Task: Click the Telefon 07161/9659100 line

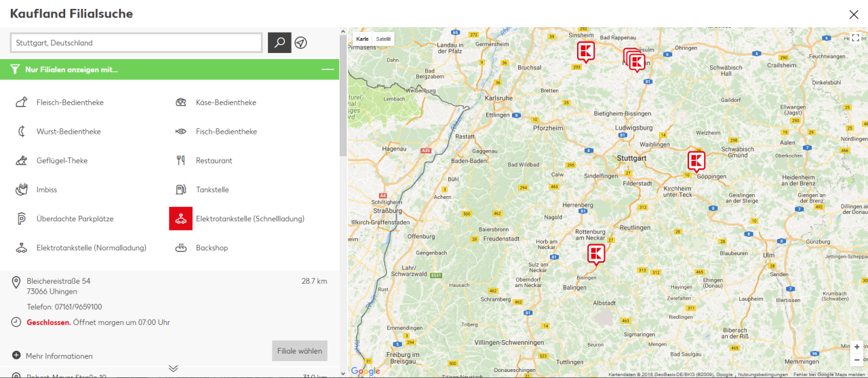Action: click(x=64, y=307)
